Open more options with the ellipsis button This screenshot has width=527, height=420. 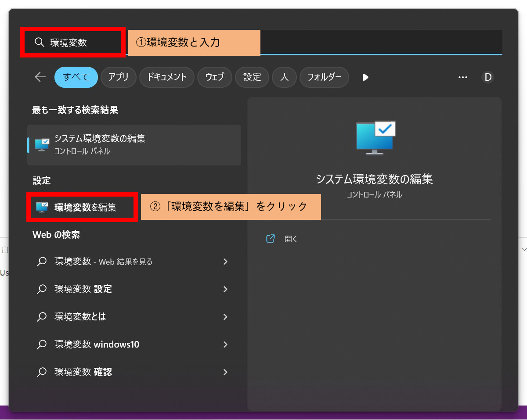[463, 77]
